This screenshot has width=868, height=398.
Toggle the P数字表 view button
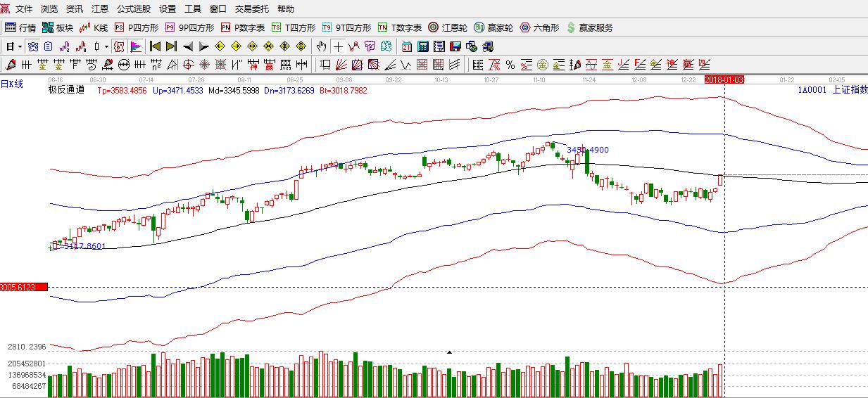[243, 28]
